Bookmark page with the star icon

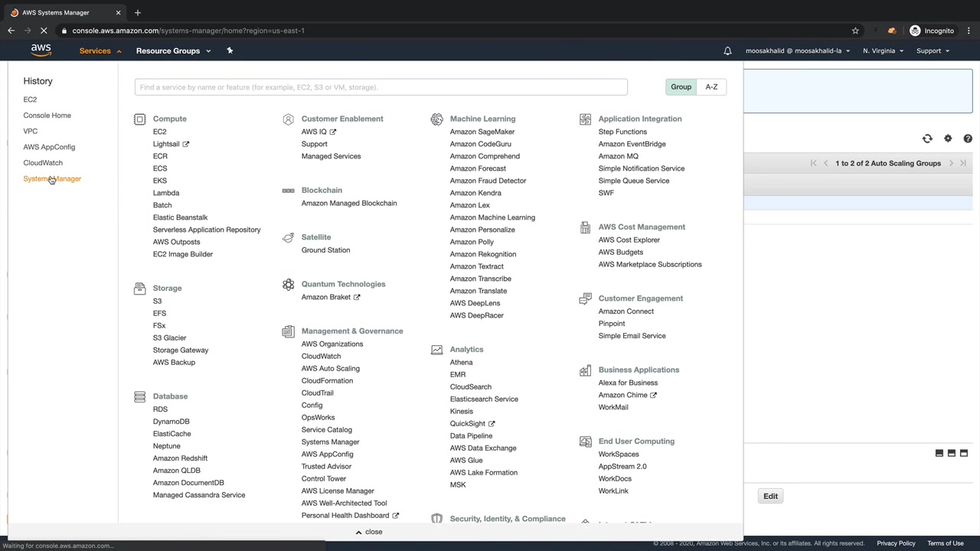point(855,31)
